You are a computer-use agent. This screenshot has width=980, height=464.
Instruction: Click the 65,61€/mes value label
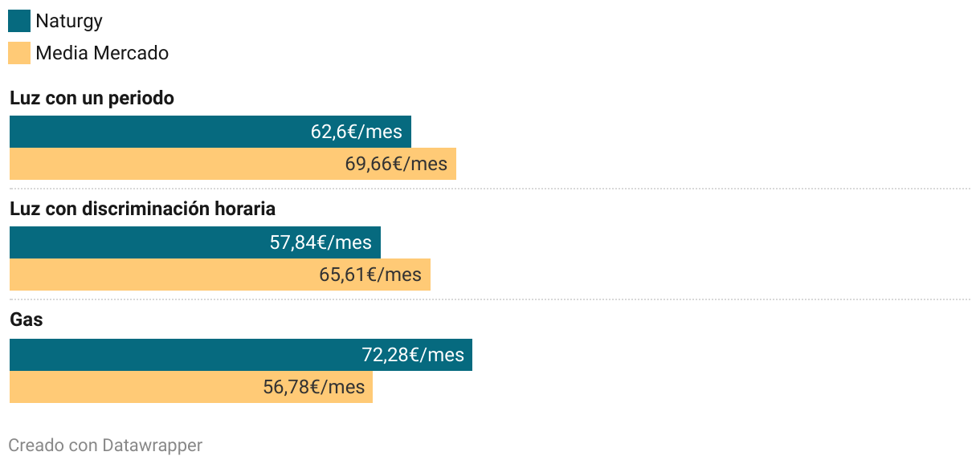pos(370,275)
